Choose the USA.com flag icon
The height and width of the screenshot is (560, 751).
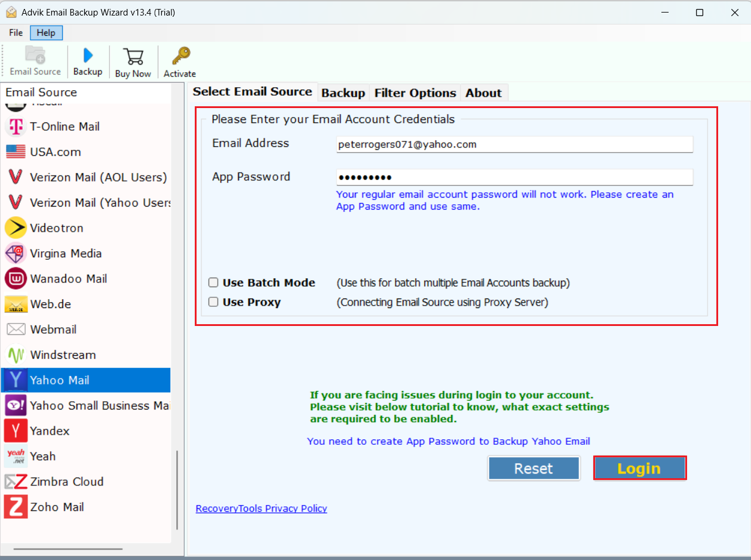click(16, 152)
